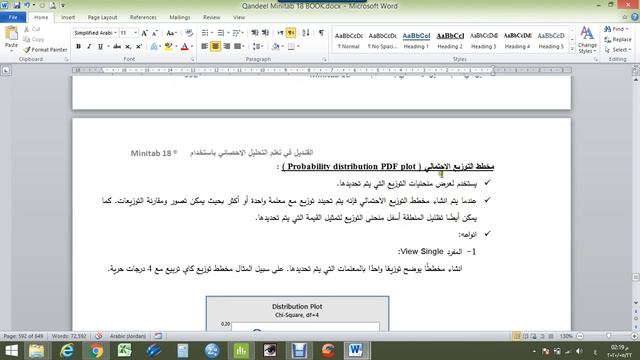
Task: Click the Decrease Indent icon
Action: point(255,33)
